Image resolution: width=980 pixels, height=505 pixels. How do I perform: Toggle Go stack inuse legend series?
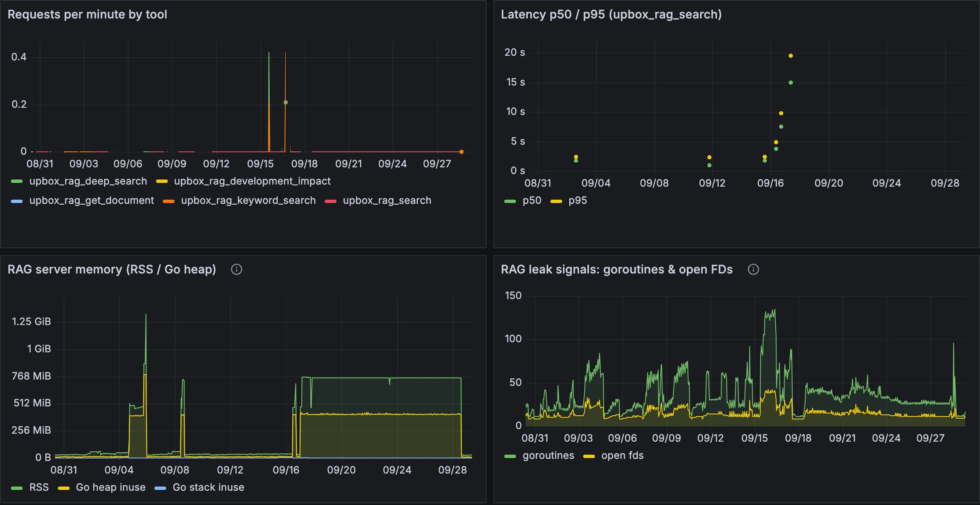tap(209, 487)
